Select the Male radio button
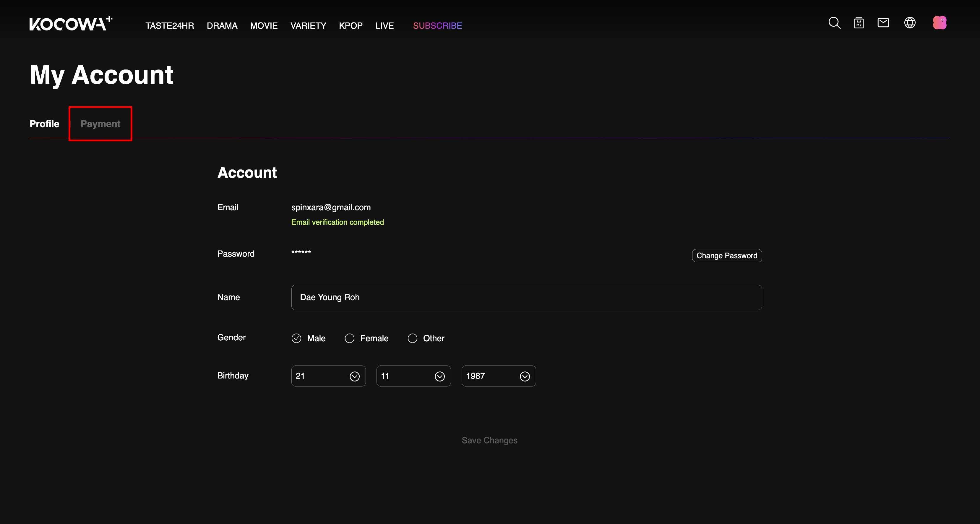 tap(297, 338)
